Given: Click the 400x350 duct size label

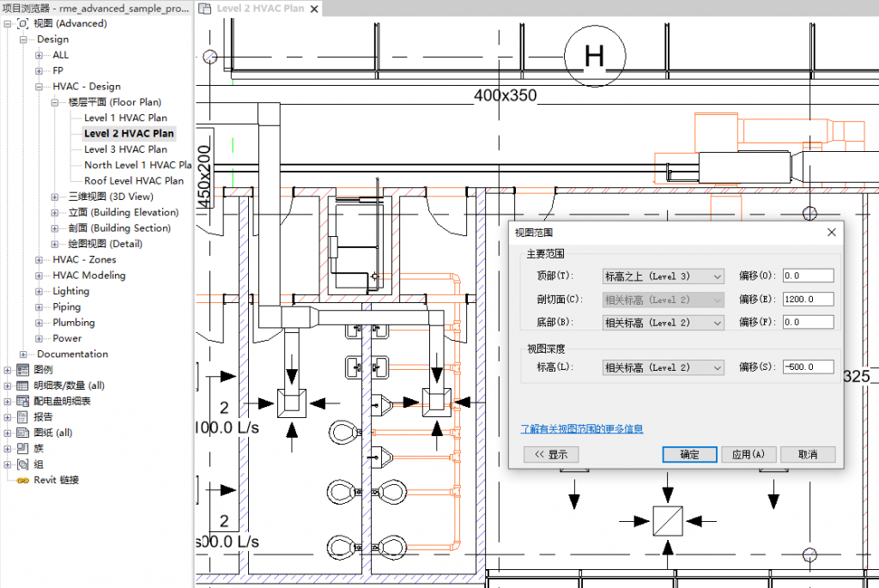Looking at the screenshot, I should (505, 95).
